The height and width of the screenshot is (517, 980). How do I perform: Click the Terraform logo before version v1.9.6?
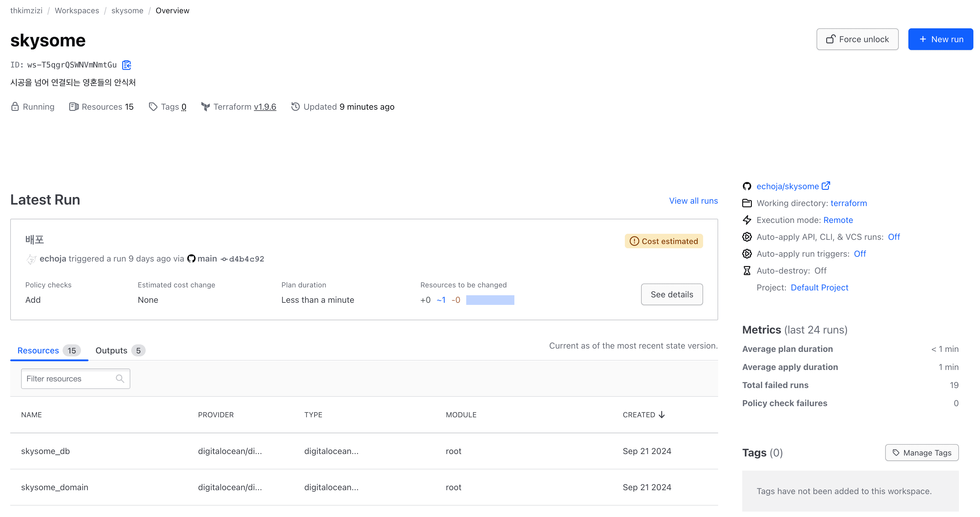coord(206,107)
